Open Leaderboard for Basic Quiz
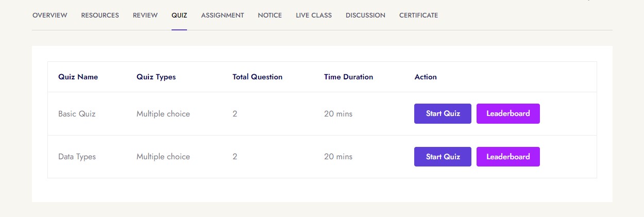The image size is (644, 217). 508,113
